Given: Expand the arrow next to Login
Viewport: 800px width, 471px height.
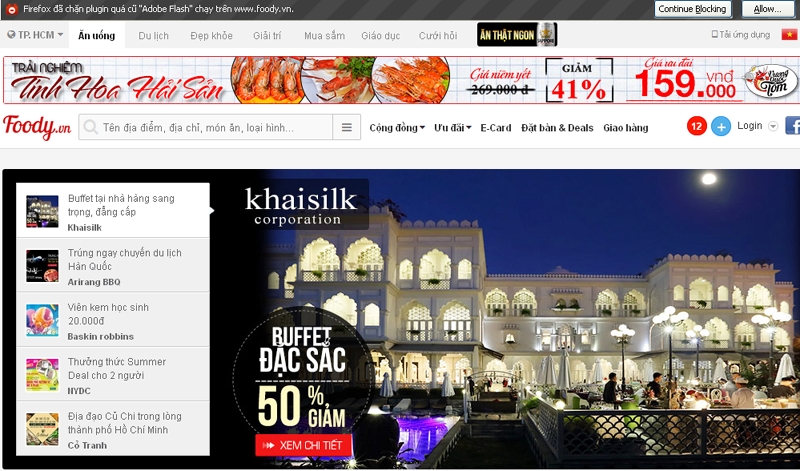Looking at the screenshot, I should pos(773,126).
